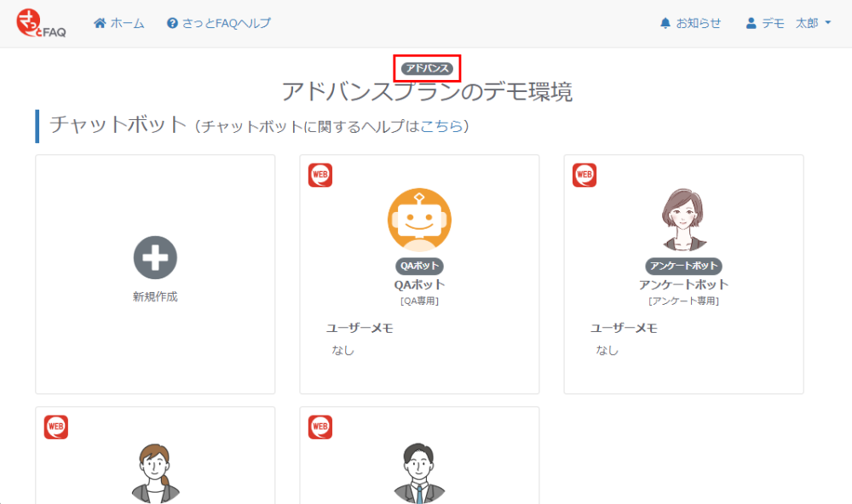Open the こちら help link for chatbots
Viewport: 852px width, 504px height.
[441, 126]
